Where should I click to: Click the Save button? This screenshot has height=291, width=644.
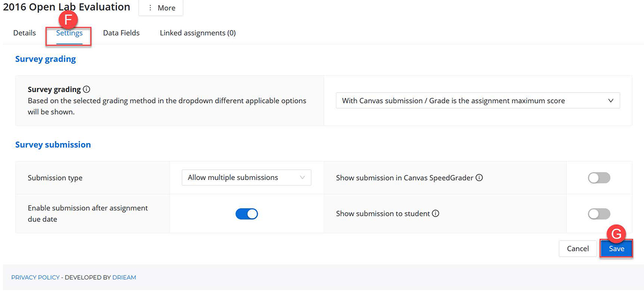(617, 249)
